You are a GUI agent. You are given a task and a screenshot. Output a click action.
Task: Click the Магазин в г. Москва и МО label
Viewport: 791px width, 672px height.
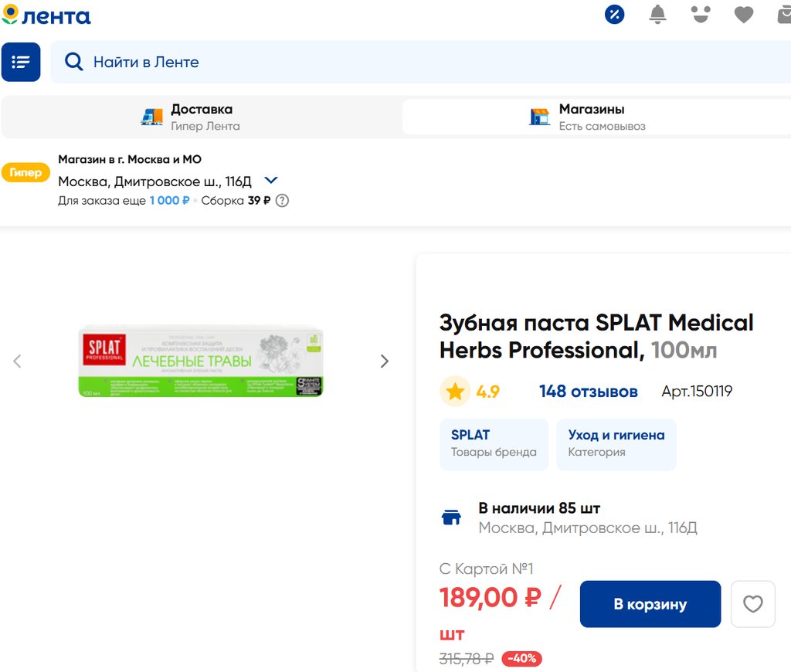click(x=130, y=159)
